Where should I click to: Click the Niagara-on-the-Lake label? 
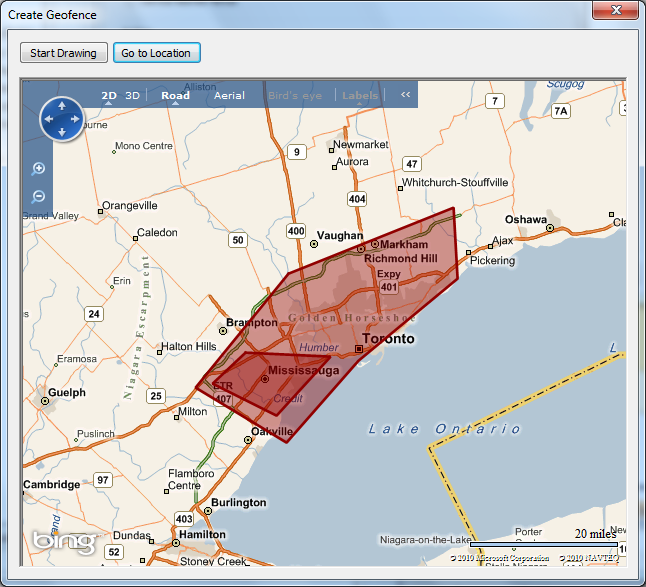[x=426, y=540]
